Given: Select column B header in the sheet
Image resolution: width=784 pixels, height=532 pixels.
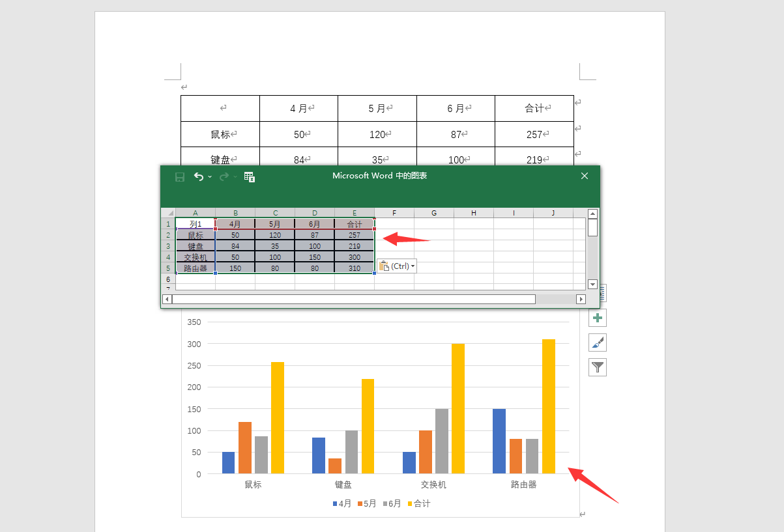Looking at the screenshot, I should [x=235, y=213].
